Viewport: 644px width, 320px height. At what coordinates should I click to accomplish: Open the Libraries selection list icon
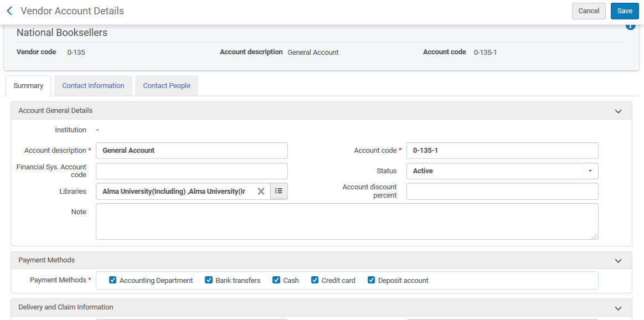click(x=279, y=191)
